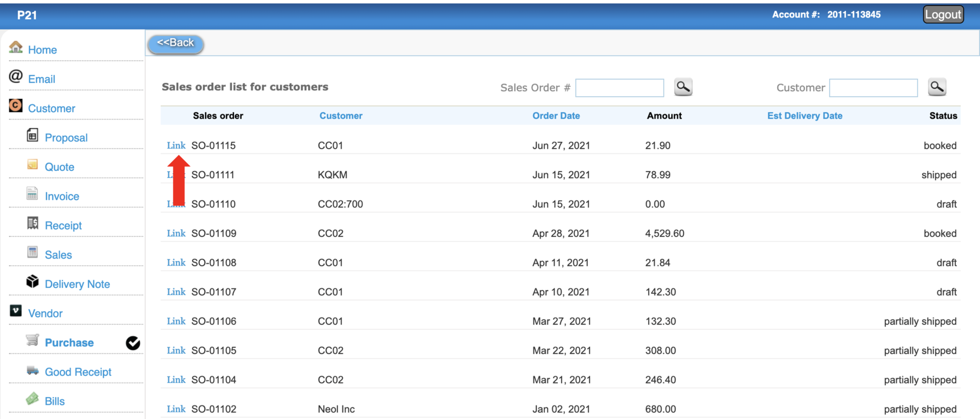This screenshot has height=419, width=980.
Task: Open the Invoice menu item
Action: [x=62, y=196]
